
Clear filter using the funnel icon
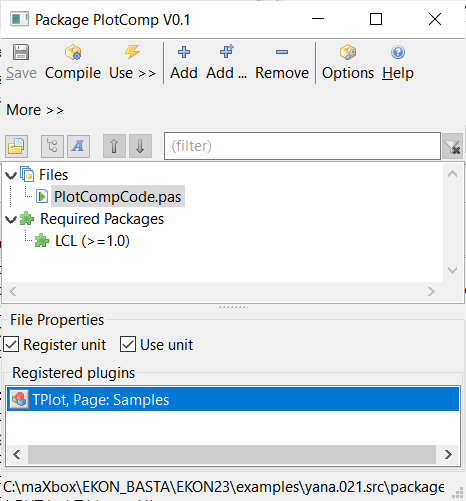[x=452, y=146]
